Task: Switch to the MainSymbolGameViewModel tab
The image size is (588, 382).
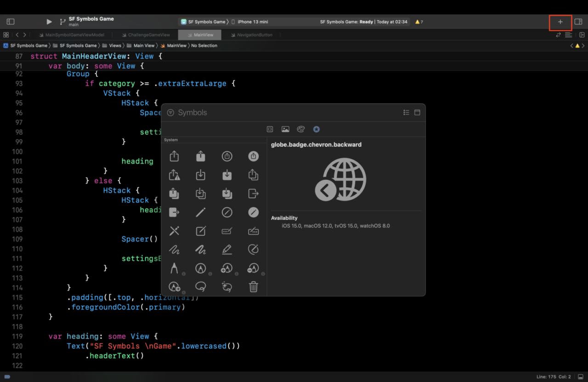Action: point(71,35)
